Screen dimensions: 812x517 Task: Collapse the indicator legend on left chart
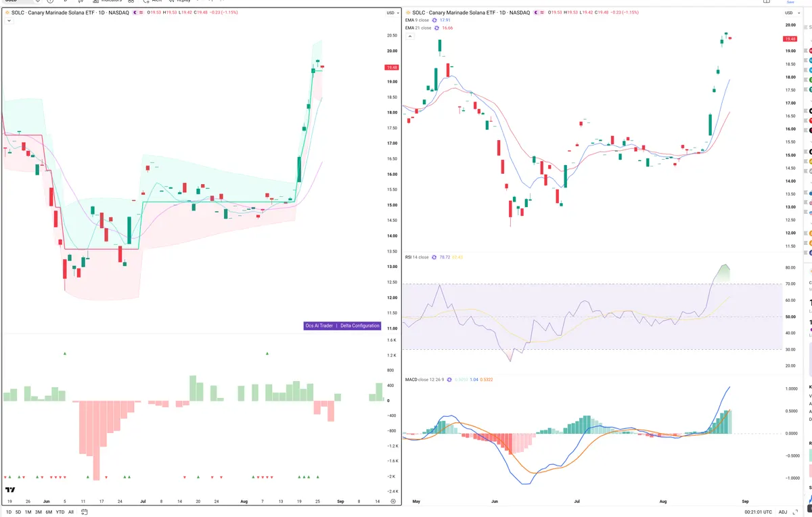[x=9, y=21]
